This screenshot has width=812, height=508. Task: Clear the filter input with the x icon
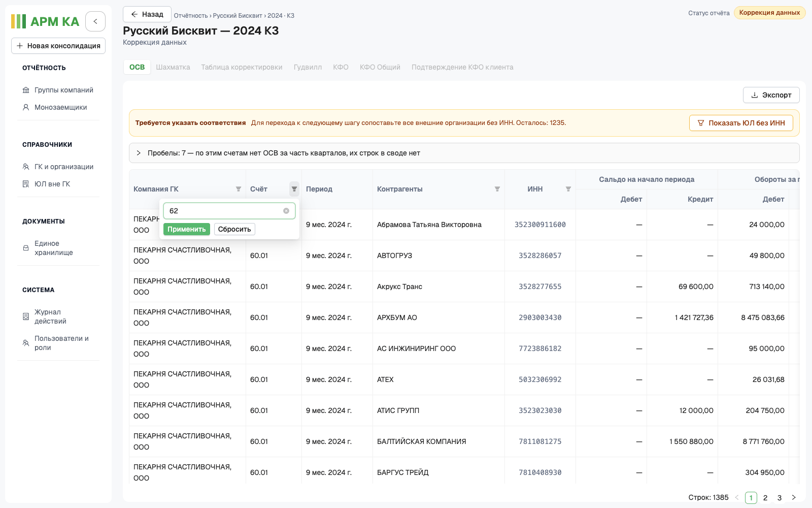(286, 211)
